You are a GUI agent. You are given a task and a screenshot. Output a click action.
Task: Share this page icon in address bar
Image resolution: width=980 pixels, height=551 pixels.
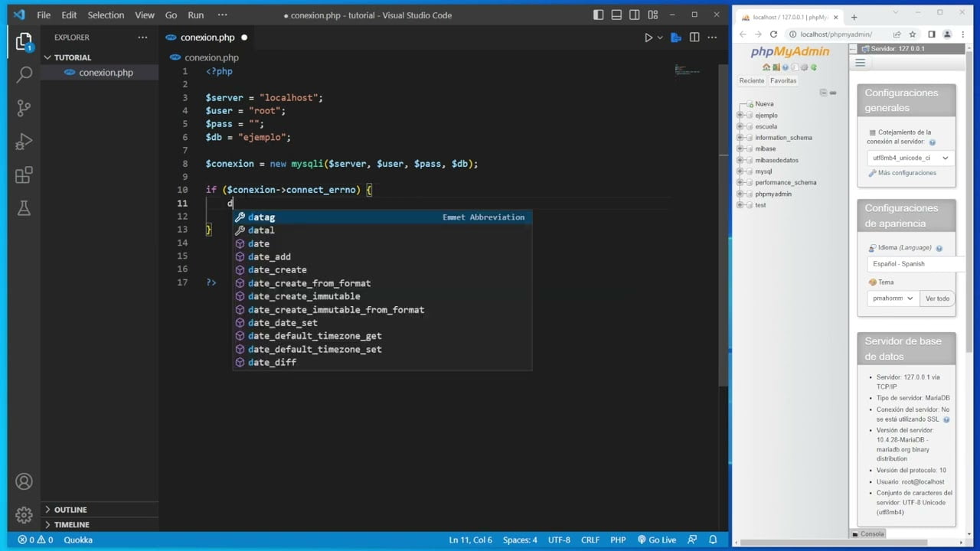click(897, 34)
